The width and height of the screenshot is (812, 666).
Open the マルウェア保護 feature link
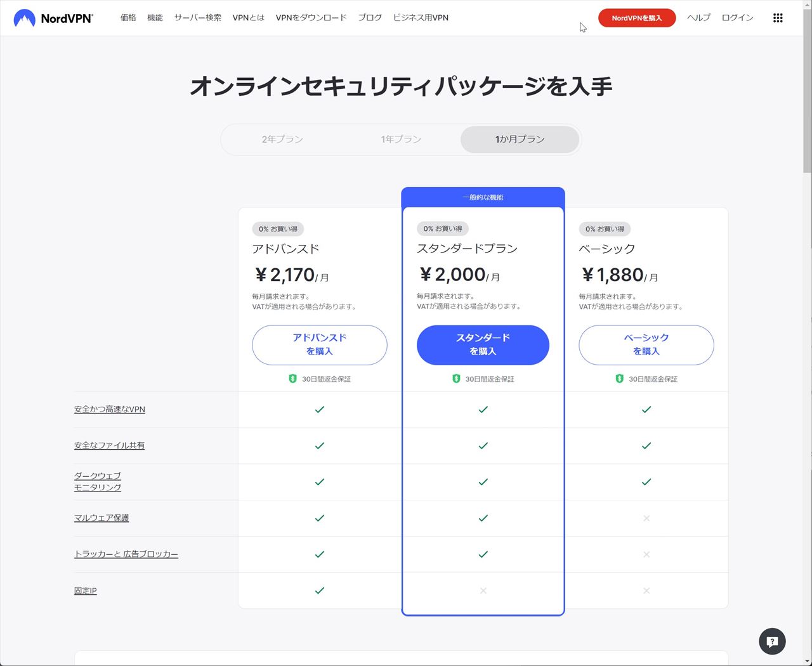coord(101,518)
